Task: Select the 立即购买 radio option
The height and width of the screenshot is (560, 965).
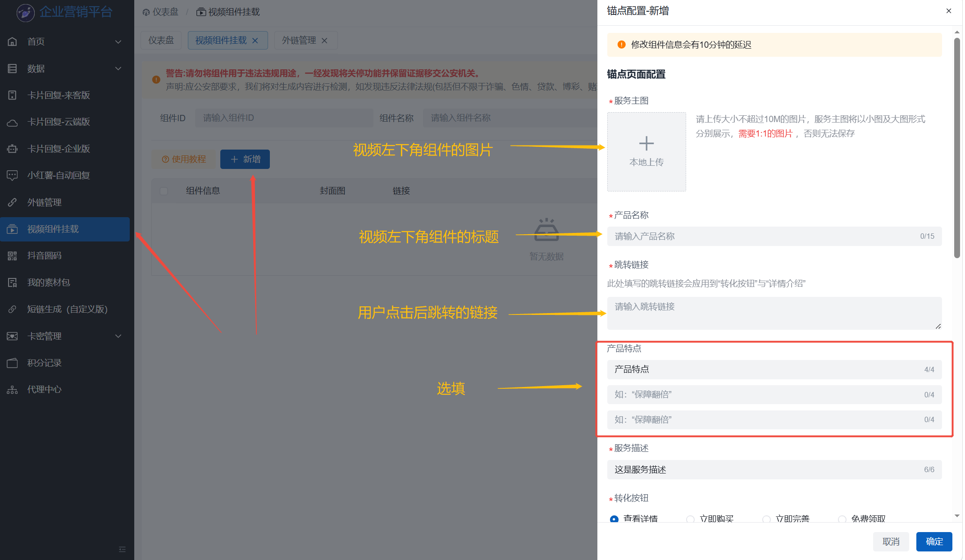Action: point(690,519)
